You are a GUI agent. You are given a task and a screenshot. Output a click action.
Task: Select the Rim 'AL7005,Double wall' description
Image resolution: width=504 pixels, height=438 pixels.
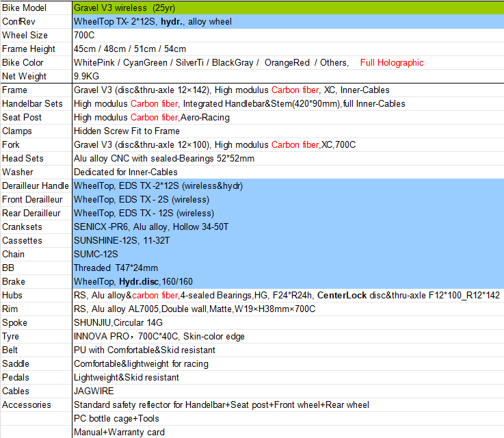click(288, 309)
